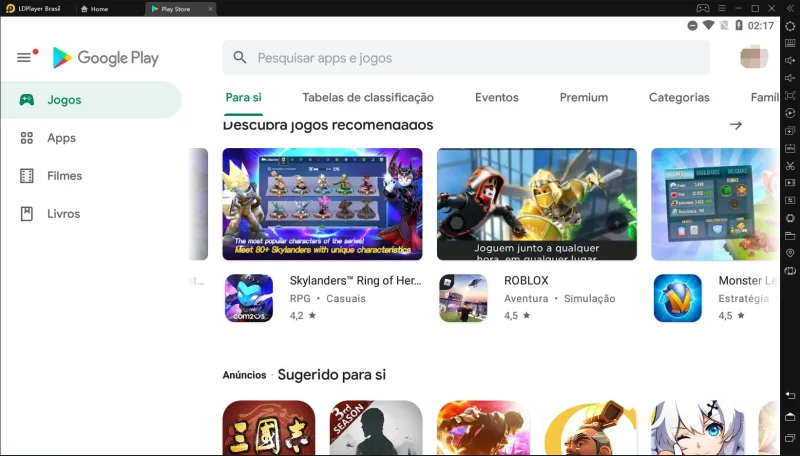Increase volume from side toolbar
800x456 pixels.
click(x=790, y=61)
